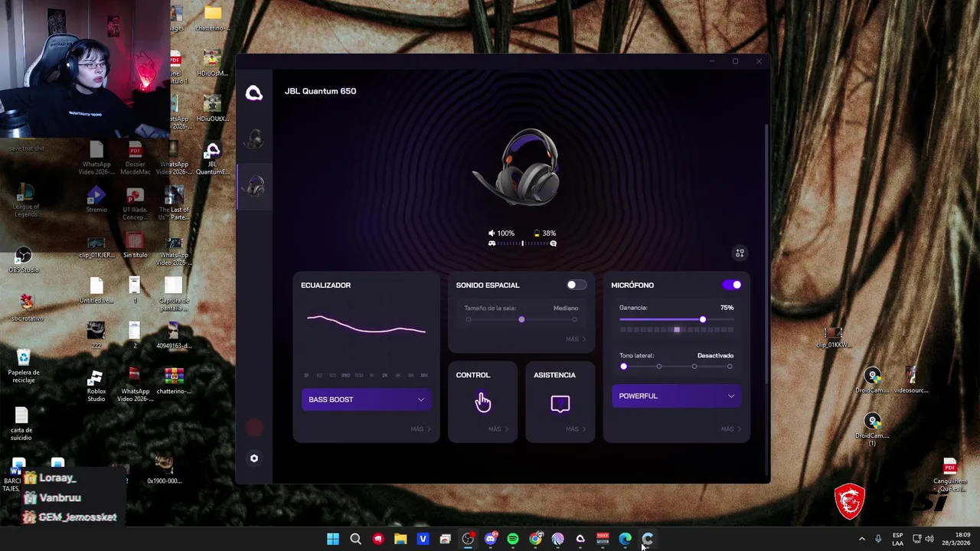
Task: Set Tono lateral to second level
Action: click(658, 367)
